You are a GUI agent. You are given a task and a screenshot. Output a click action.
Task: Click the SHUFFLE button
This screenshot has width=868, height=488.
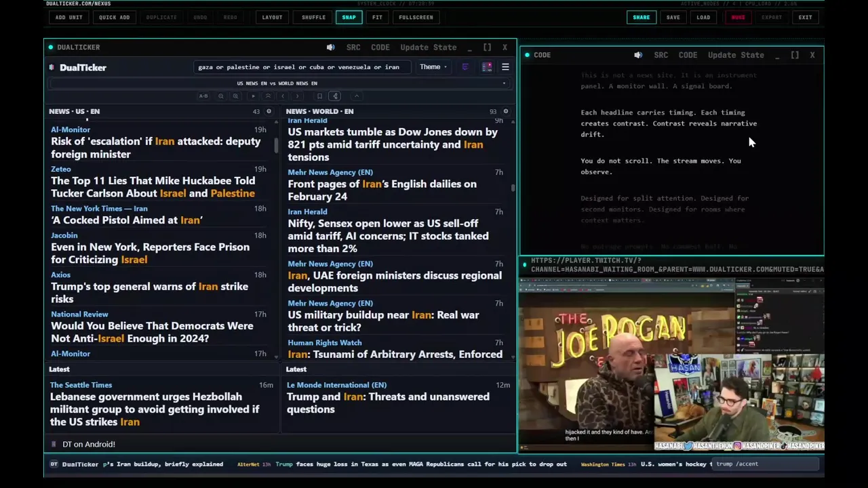(313, 17)
